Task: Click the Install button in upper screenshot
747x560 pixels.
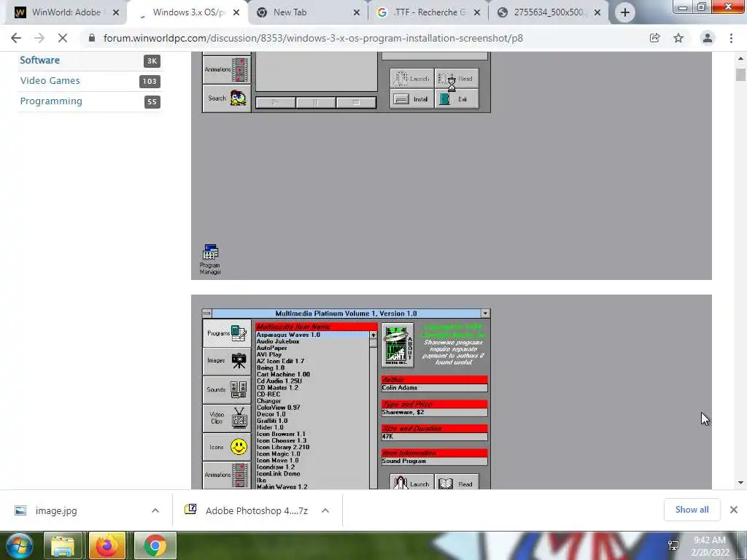Action: coord(411,99)
